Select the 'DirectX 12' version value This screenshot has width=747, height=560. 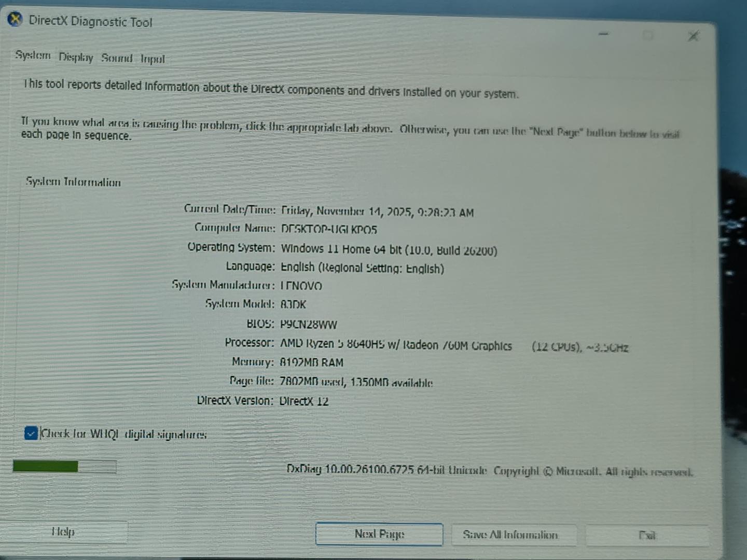click(304, 401)
